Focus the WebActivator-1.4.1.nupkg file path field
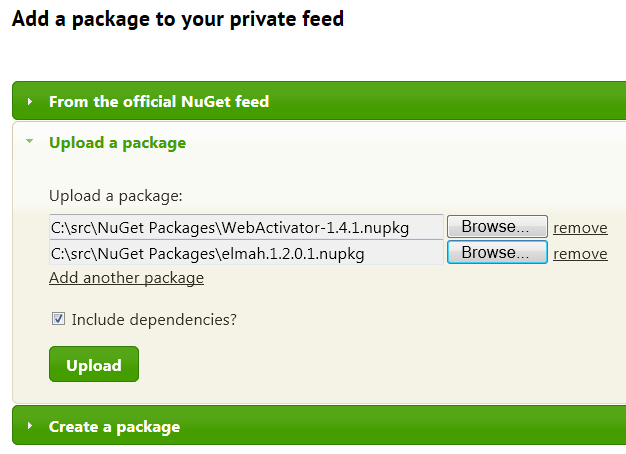This screenshot has width=626, height=454. pos(246,227)
